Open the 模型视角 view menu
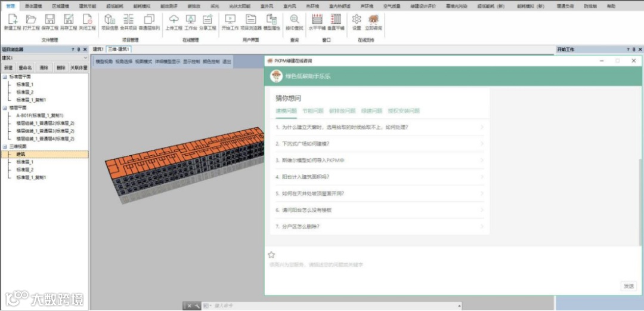The height and width of the screenshot is (311, 644). [104, 61]
